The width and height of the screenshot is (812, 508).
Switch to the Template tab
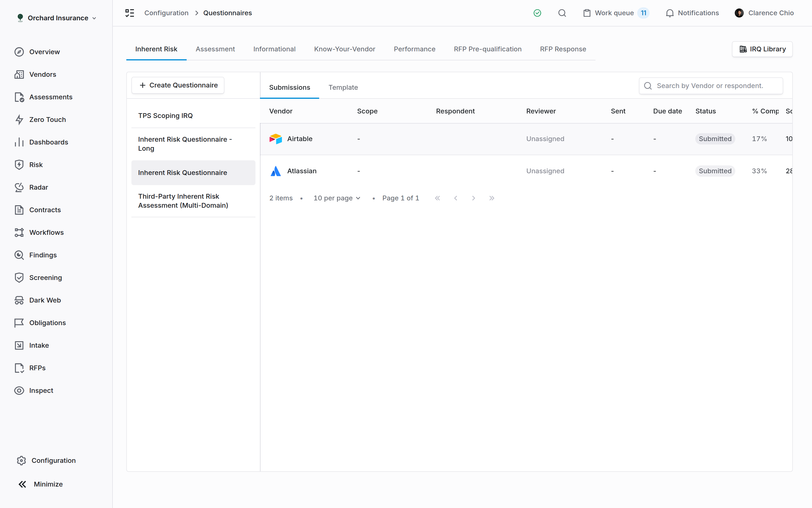pyautogui.click(x=343, y=87)
